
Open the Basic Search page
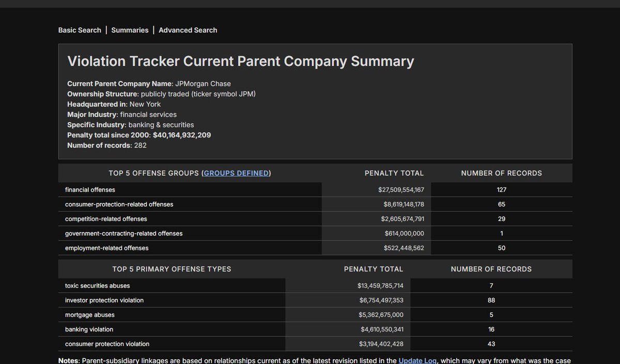80,30
